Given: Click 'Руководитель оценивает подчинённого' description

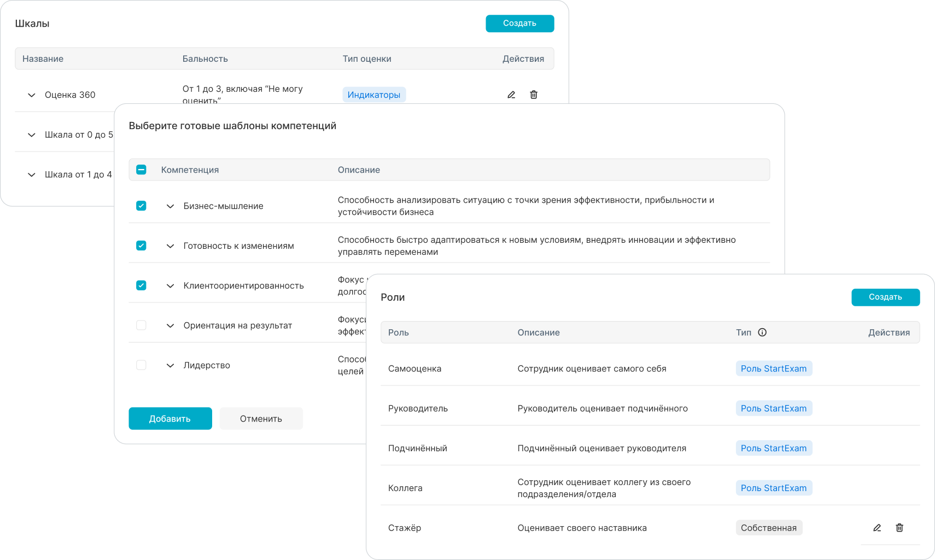Looking at the screenshot, I should [x=603, y=409].
